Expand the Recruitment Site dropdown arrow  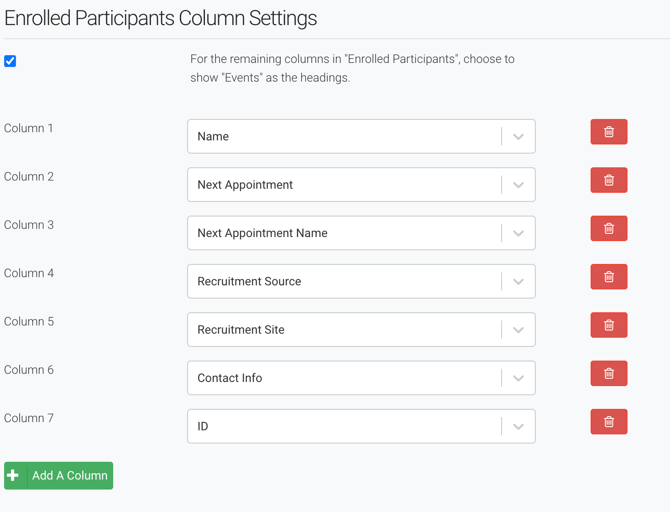pyautogui.click(x=518, y=330)
